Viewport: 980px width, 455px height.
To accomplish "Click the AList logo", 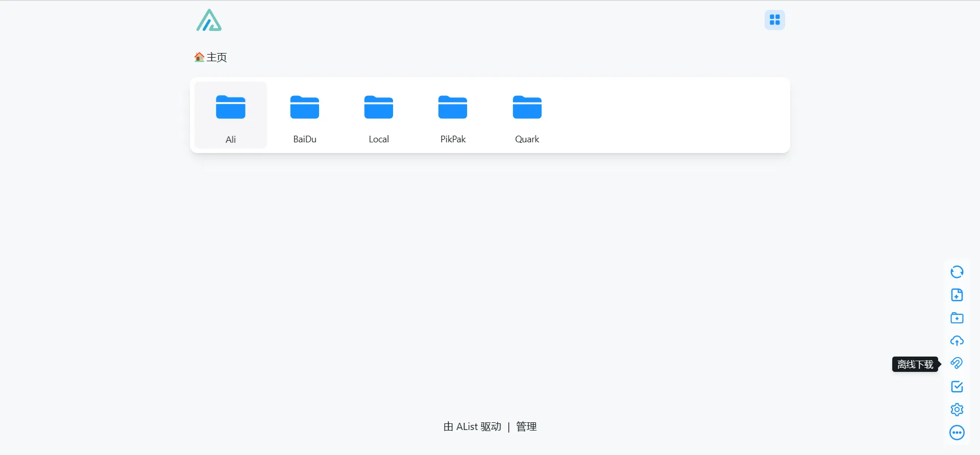I will point(209,20).
